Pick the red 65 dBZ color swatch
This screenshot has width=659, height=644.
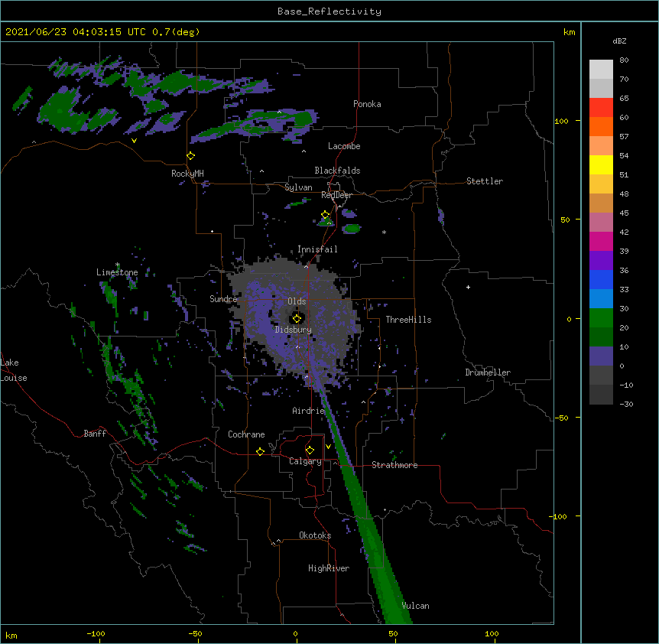pyautogui.click(x=601, y=107)
